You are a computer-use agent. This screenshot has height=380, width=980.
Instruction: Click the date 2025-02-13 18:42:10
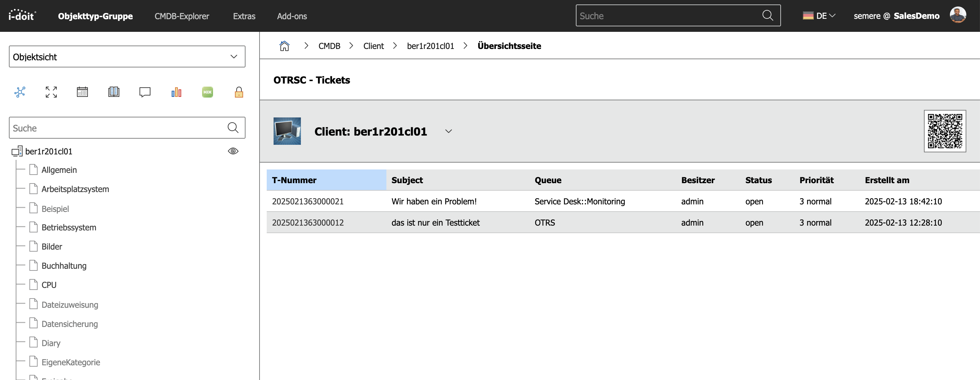tap(903, 201)
